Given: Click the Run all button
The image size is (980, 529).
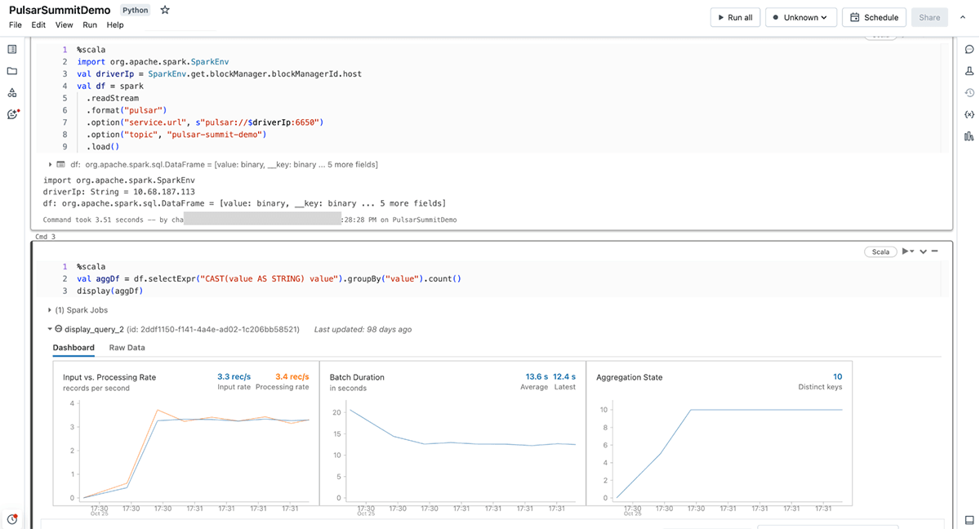Looking at the screenshot, I should click(x=734, y=17).
